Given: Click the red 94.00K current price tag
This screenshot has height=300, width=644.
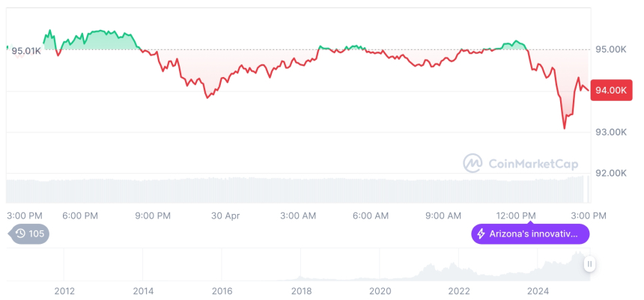Looking at the screenshot, I should pyautogui.click(x=609, y=90).
